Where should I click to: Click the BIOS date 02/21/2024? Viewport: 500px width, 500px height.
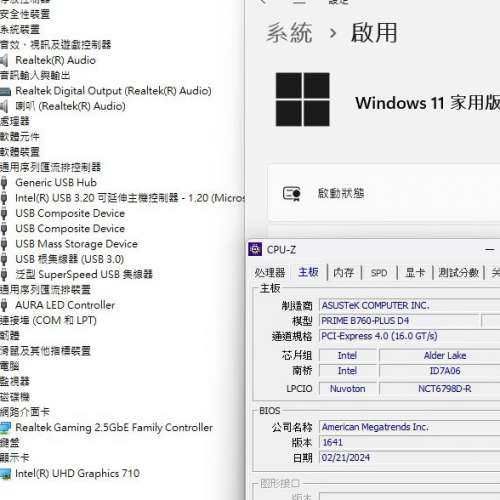click(x=410, y=458)
